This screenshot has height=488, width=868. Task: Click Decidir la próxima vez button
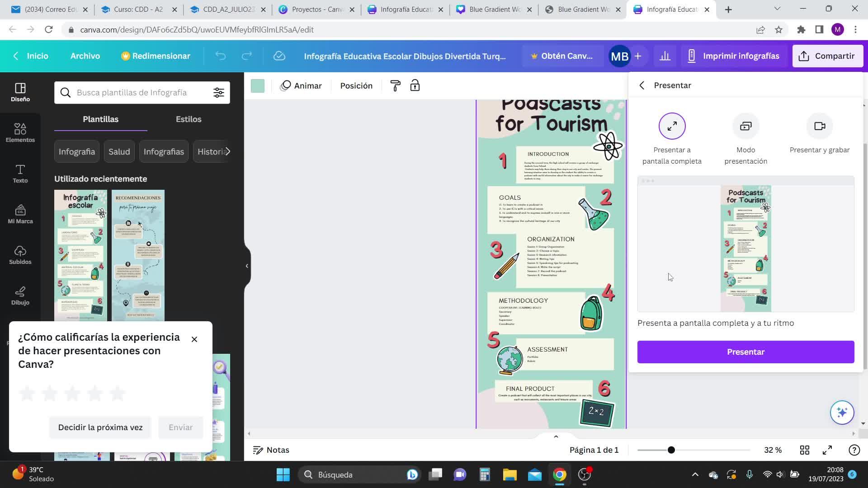[100, 427]
